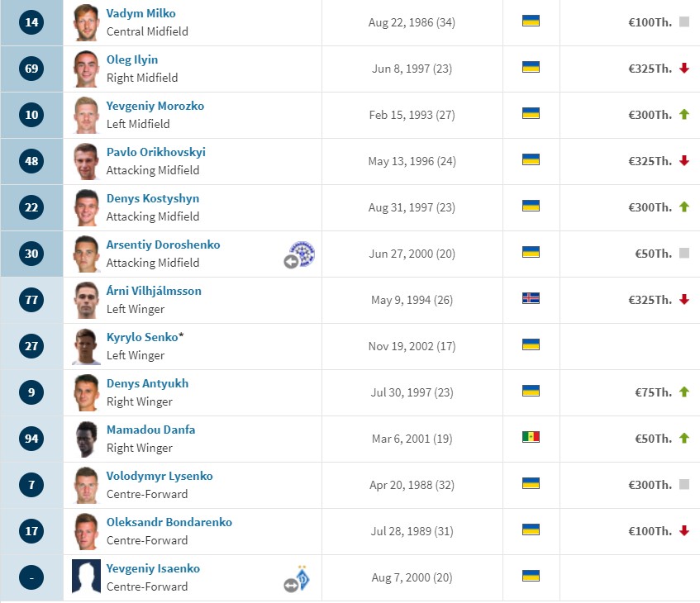Image resolution: width=700 pixels, height=603 pixels.
Task: Click grey square beside Vadym Milko's value
Action: (x=684, y=21)
